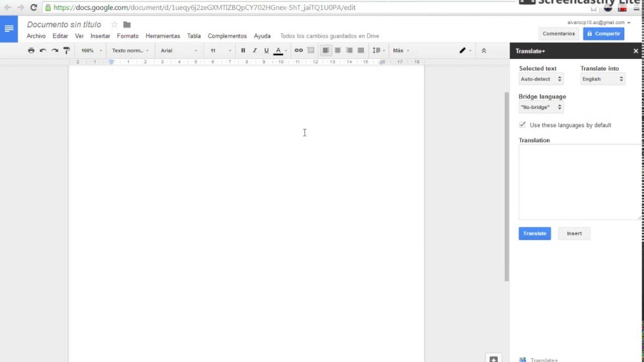The image size is (644, 362).
Task: Redo the last action
Action: (55, 50)
